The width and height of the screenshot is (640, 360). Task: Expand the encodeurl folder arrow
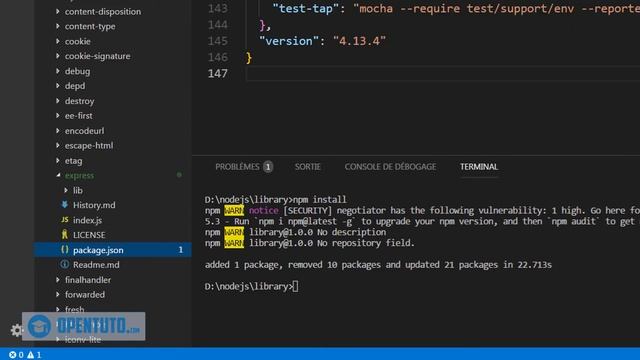pos(58,131)
